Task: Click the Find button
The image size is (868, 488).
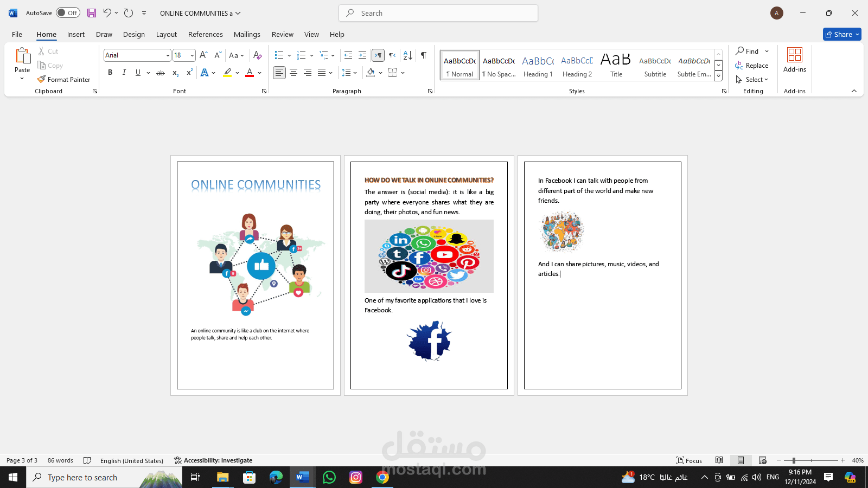Action: [x=748, y=51]
